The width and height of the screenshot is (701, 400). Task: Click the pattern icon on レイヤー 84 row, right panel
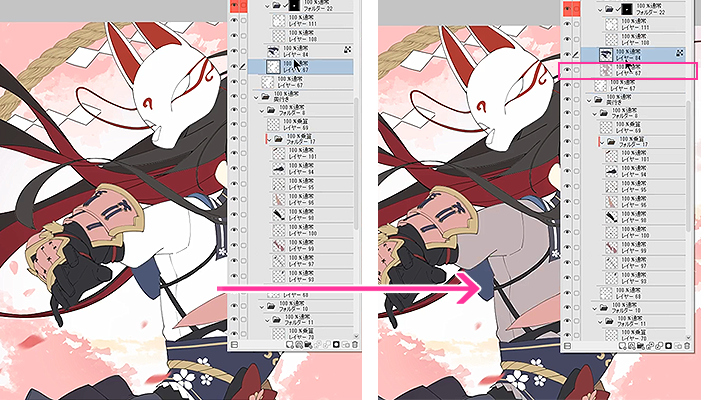[x=680, y=54]
